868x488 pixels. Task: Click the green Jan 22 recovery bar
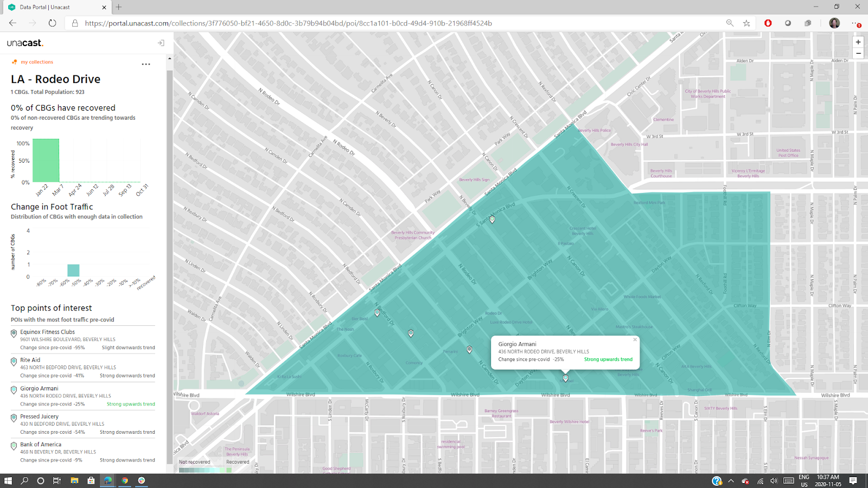(46, 160)
